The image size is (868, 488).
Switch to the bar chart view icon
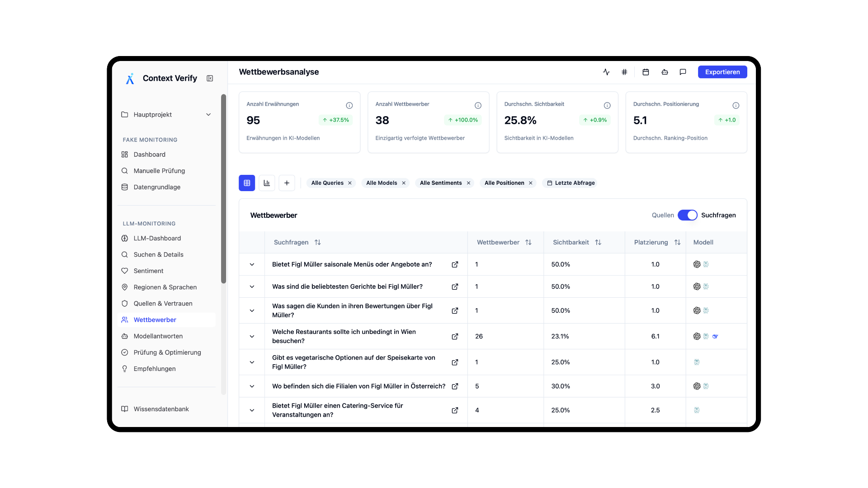click(x=266, y=183)
